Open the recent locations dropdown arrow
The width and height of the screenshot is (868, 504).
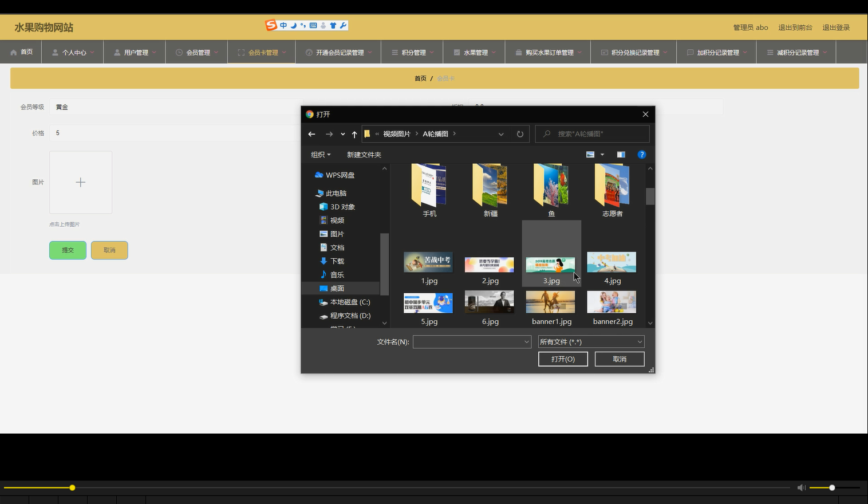pos(342,134)
